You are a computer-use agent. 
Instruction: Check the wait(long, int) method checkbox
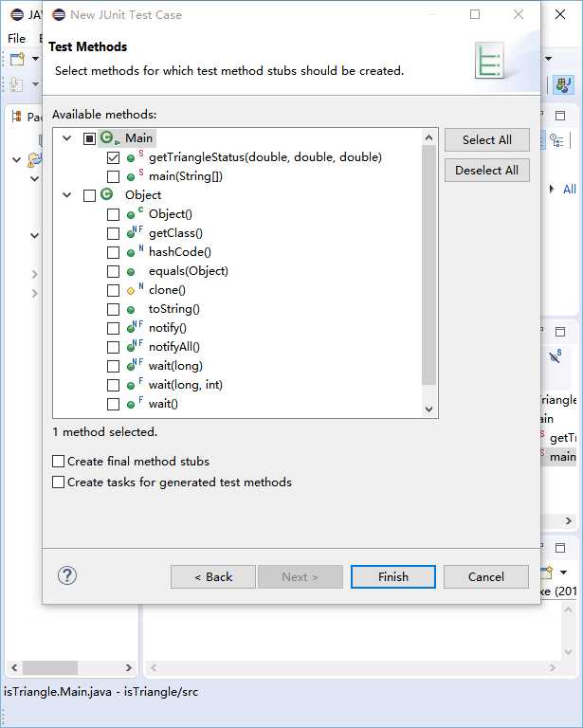pyautogui.click(x=113, y=386)
